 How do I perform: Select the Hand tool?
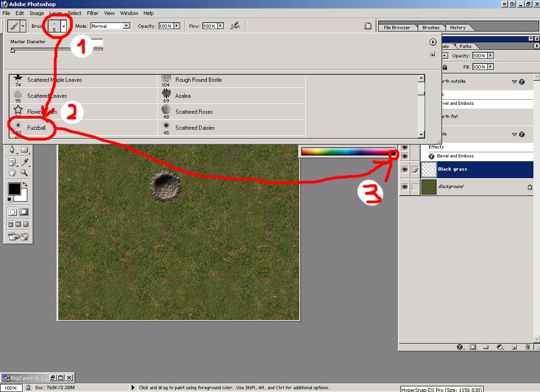12,173
